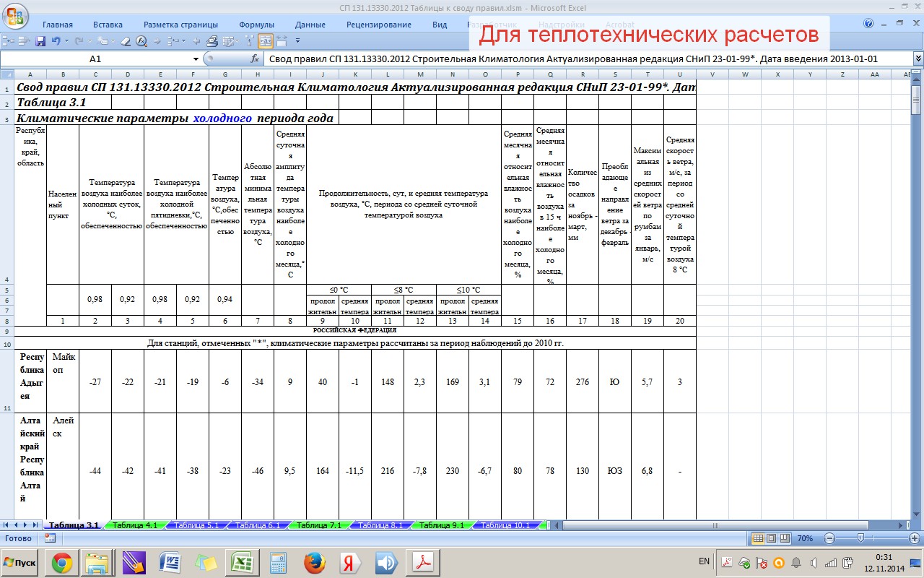Switch to sheet Таблица 5.1
Screen dimensions: 924x578
pyautogui.click(x=196, y=525)
